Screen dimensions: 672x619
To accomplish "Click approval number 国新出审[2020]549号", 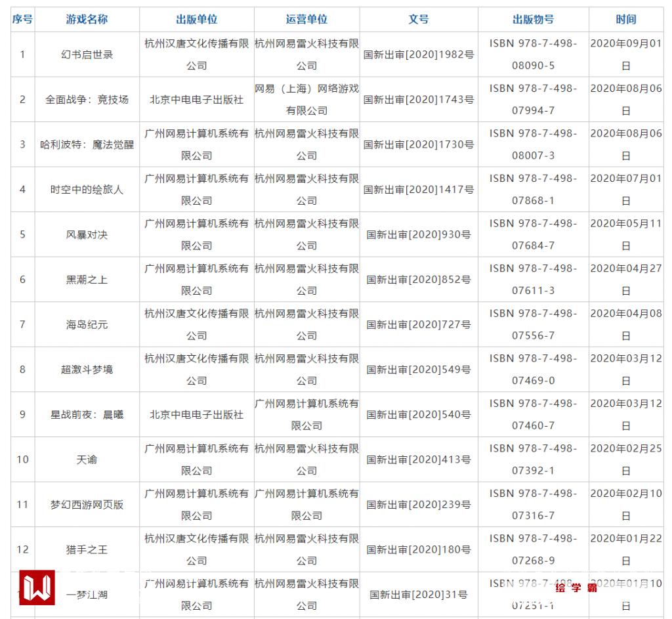I will click(419, 370).
